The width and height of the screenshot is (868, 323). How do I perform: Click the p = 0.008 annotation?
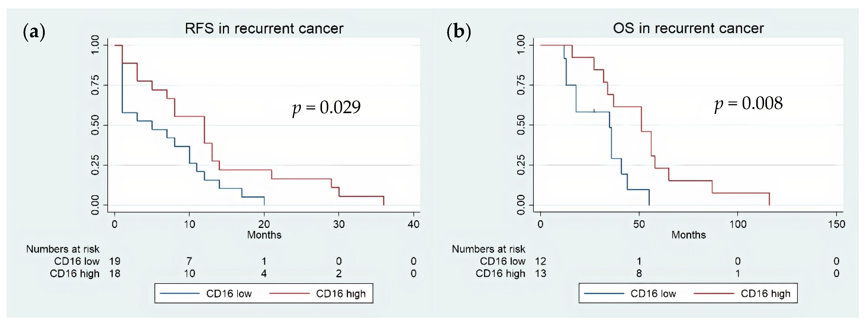748,103
